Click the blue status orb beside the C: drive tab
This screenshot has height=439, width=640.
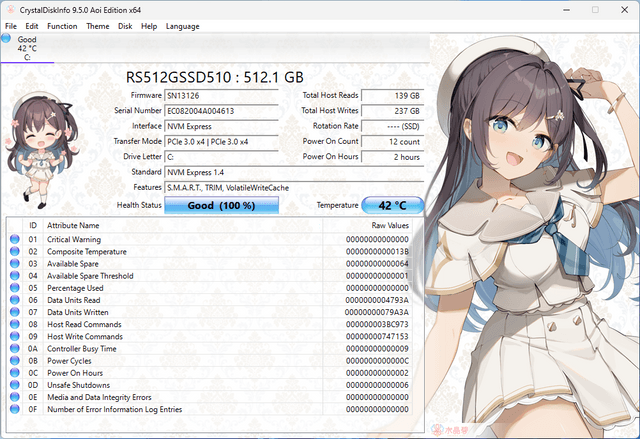point(6,39)
